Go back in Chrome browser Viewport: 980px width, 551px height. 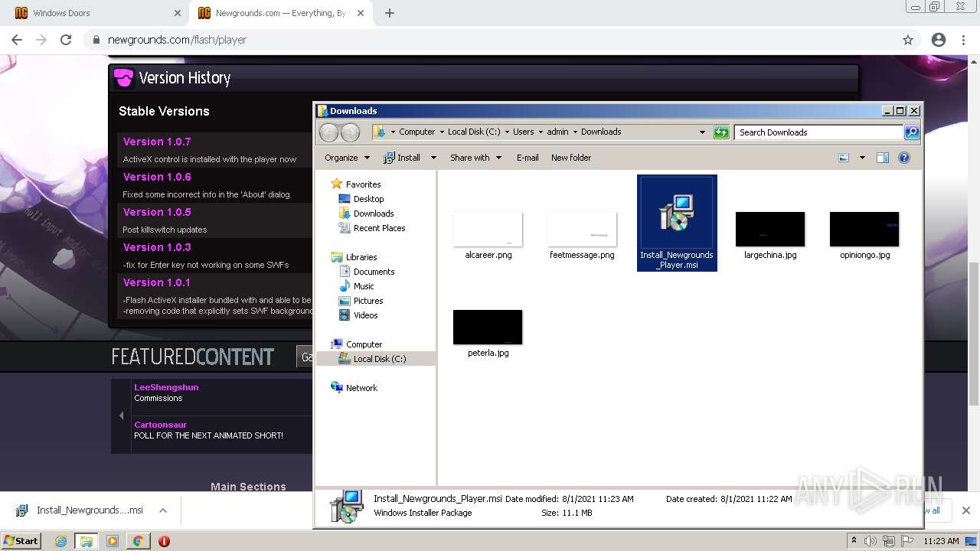coord(17,40)
